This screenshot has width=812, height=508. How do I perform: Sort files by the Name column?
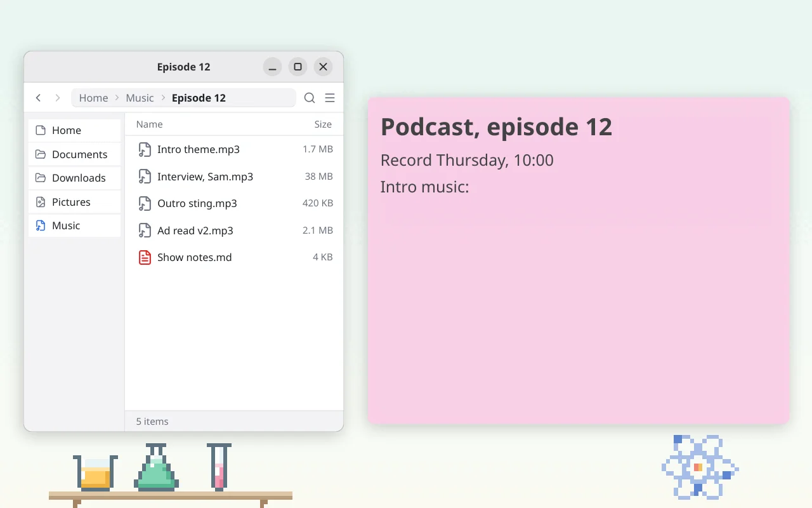[x=149, y=124]
